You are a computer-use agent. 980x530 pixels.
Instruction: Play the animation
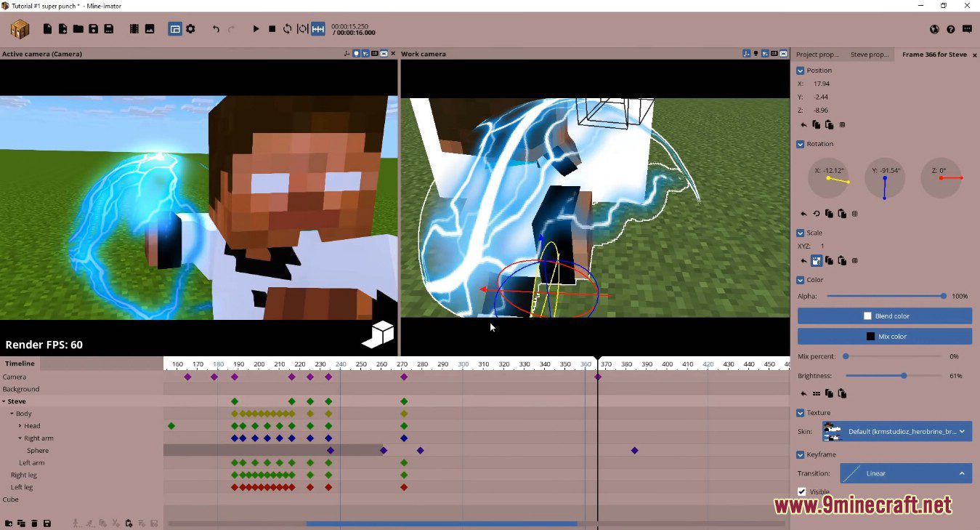point(256,29)
